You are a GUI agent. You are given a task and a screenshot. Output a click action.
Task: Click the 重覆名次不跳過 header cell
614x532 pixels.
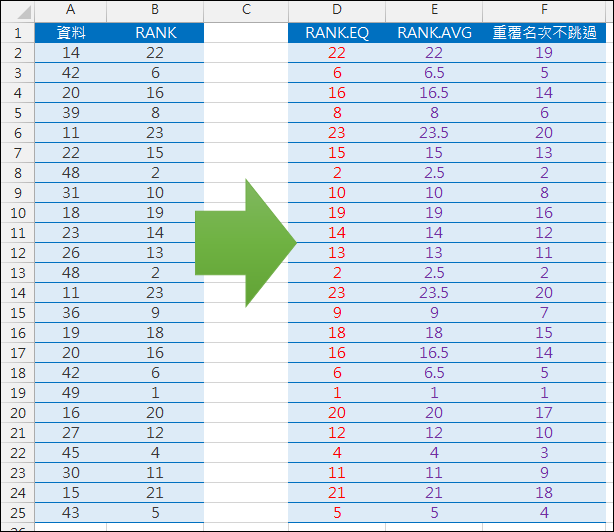coord(544,32)
